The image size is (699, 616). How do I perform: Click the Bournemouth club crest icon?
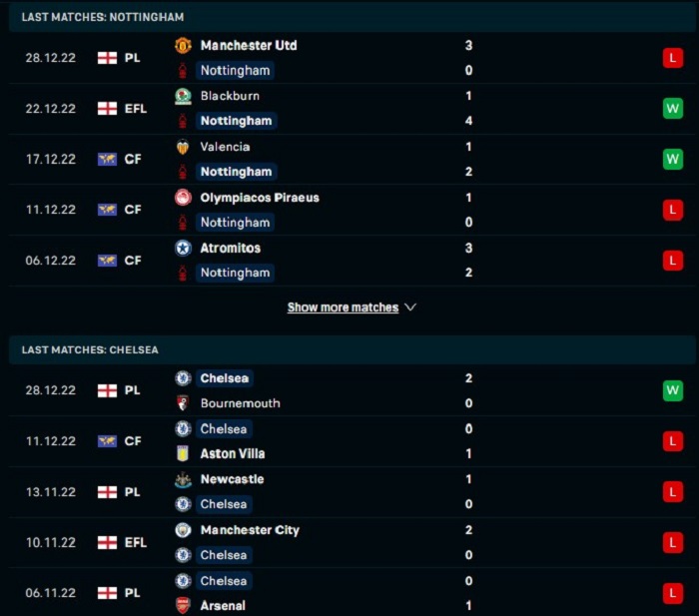click(x=183, y=403)
